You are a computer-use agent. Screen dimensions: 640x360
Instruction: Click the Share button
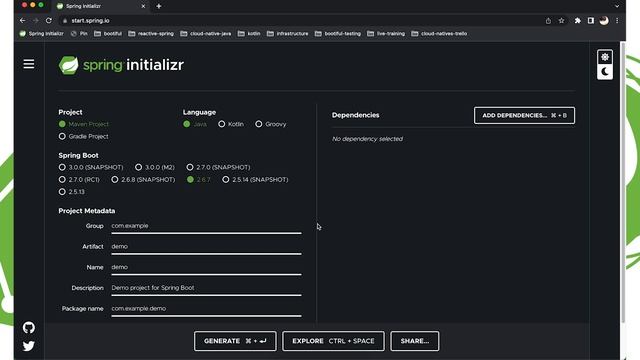415,341
